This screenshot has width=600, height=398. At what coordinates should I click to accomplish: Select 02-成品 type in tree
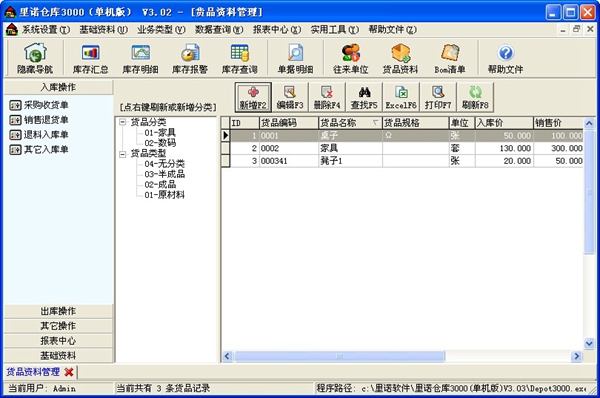160,184
